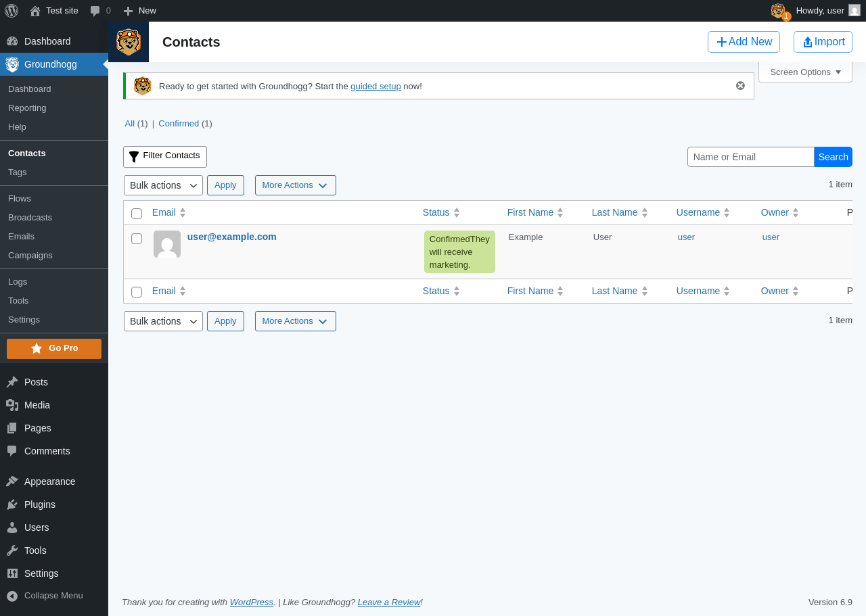Image resolution: width=866 pixels, height=616 pixels.
Task: Click the Groundhogg notifications icon in admin bar
Action: point(779,11)
